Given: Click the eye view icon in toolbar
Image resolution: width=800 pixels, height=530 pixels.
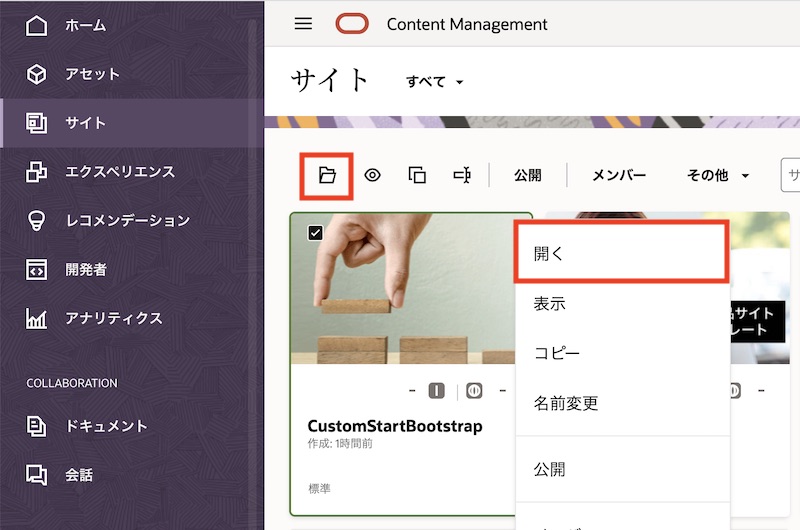Looking at the screenshot, I should click(372, 175).
